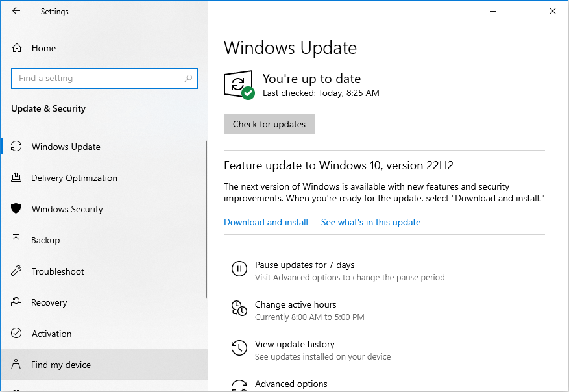
Task: Select Find my device in sidebar
Action: click(60, 365)
